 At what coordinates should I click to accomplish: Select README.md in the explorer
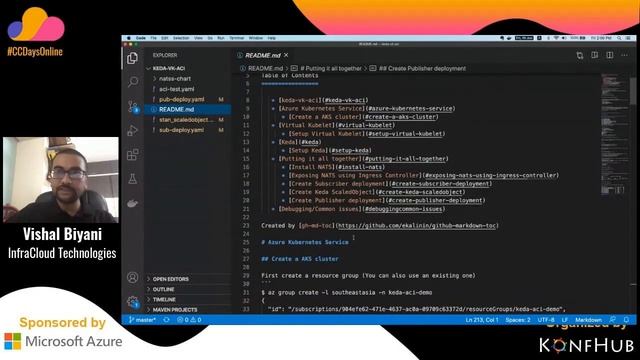(188, 109)
